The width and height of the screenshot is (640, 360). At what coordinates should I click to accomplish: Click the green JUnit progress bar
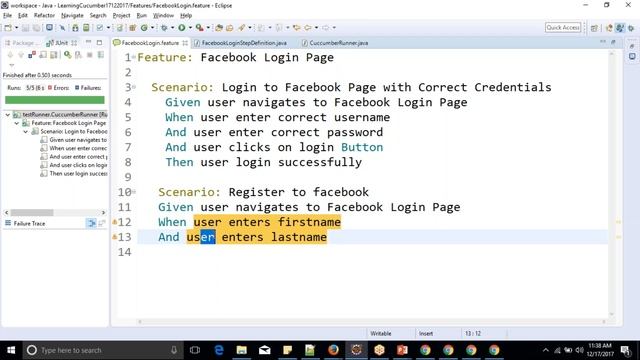[55, 100]
